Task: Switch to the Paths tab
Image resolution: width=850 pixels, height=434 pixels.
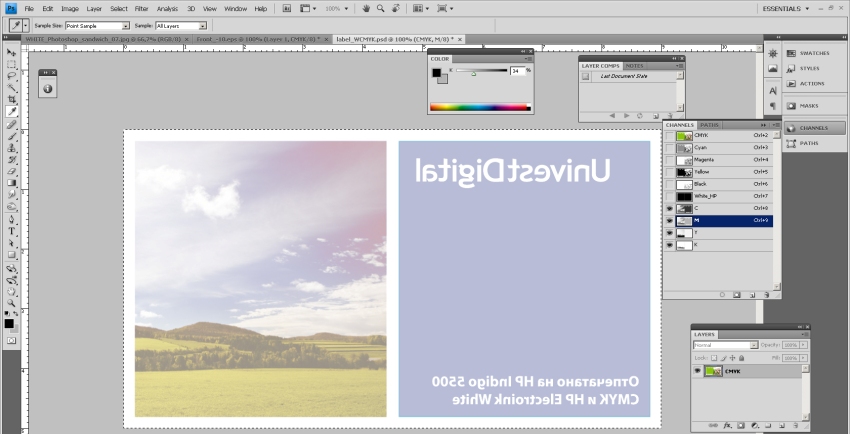Action: tap(709, 125)
